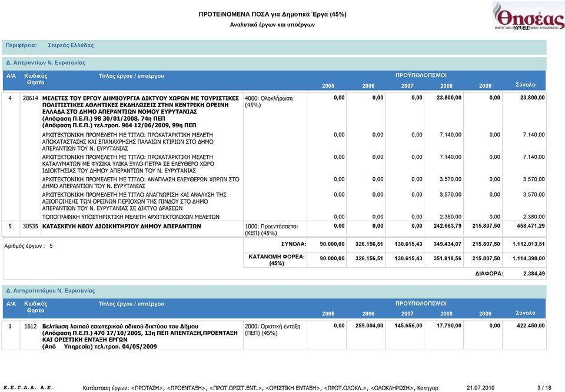Click the section heading Δ. Απεραντίων Ν. Ευρυτανίας

[46, 63]
